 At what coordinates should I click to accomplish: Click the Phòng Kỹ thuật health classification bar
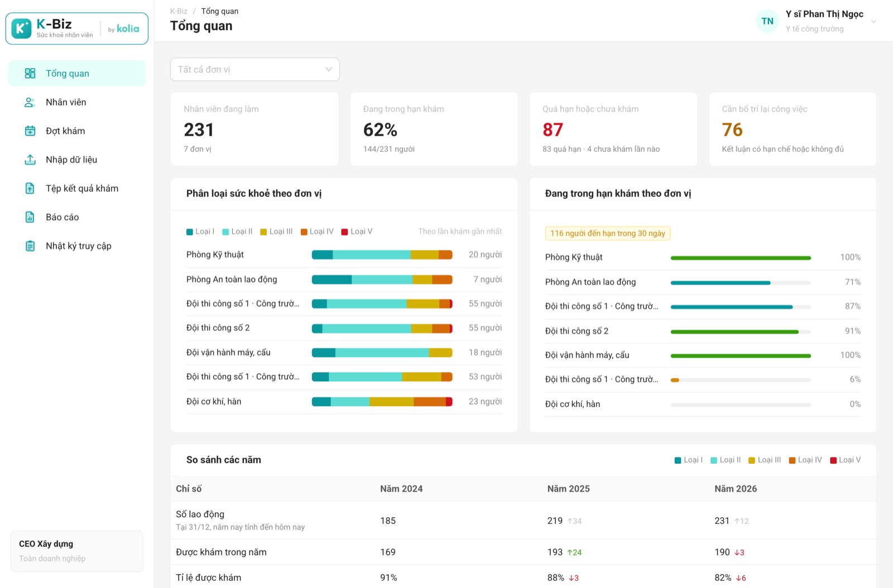pyautogui.click(x=382, y=255)
